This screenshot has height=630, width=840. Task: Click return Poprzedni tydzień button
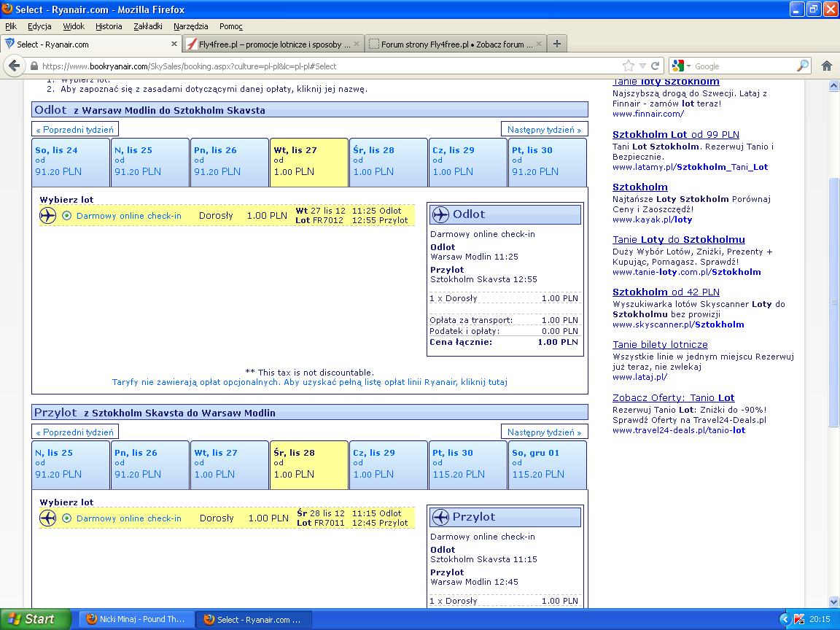75,432
